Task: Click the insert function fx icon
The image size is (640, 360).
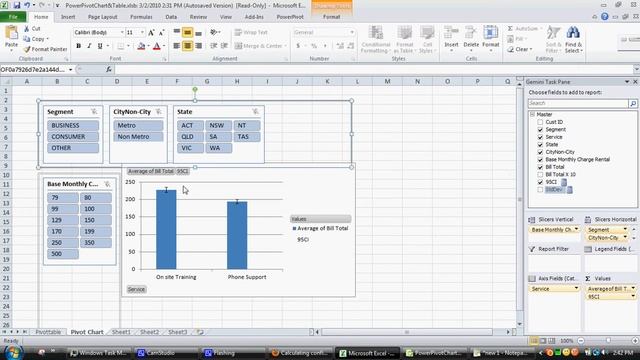Action: click(109, 69)
